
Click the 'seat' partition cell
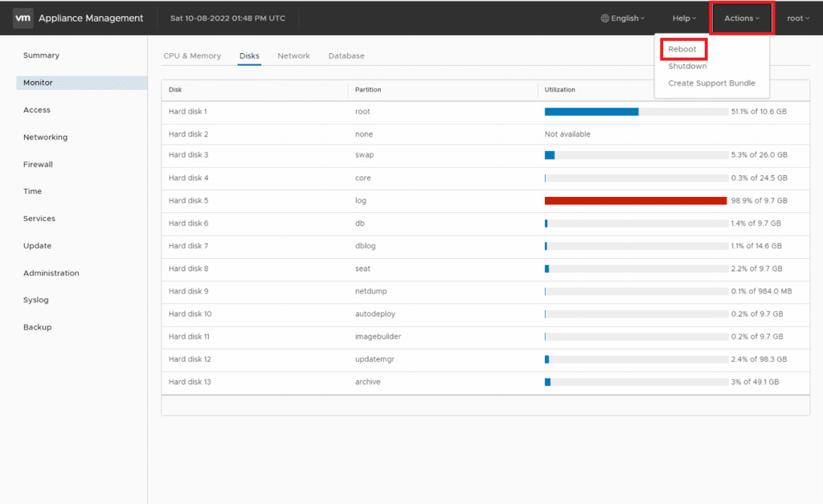tap(362, 268)
